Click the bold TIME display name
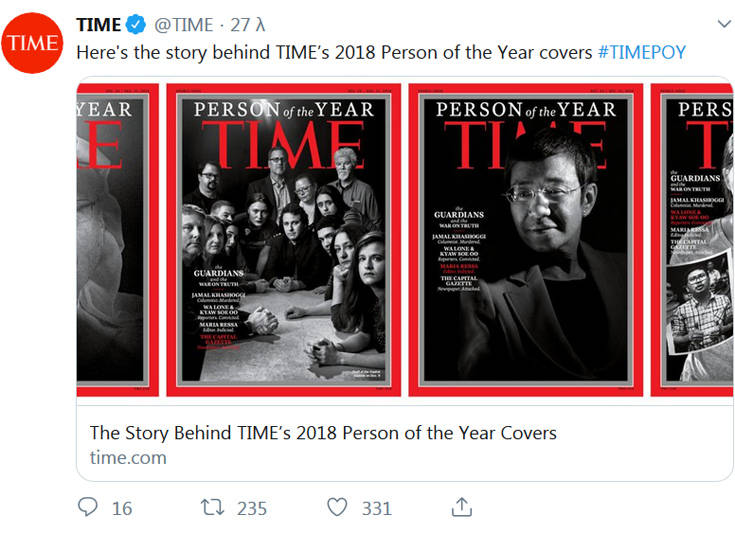 pyautogui.click(x=98, y=25)
